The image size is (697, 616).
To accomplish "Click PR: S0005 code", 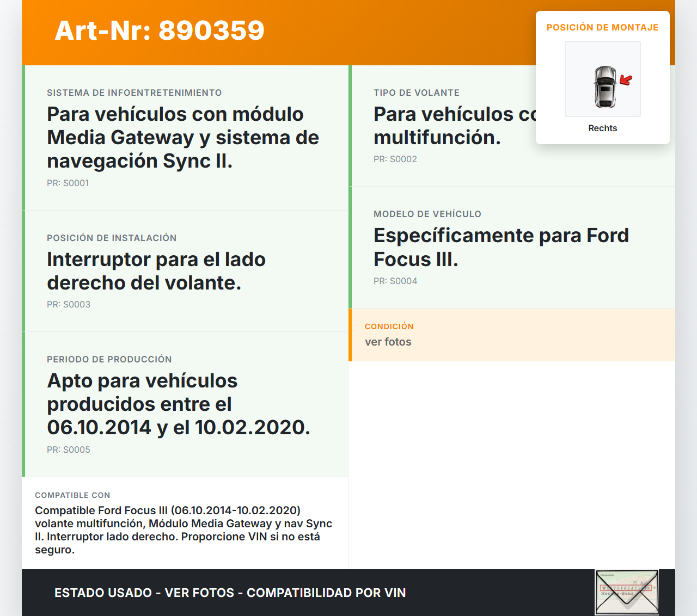I will click(x=69, y=450).
